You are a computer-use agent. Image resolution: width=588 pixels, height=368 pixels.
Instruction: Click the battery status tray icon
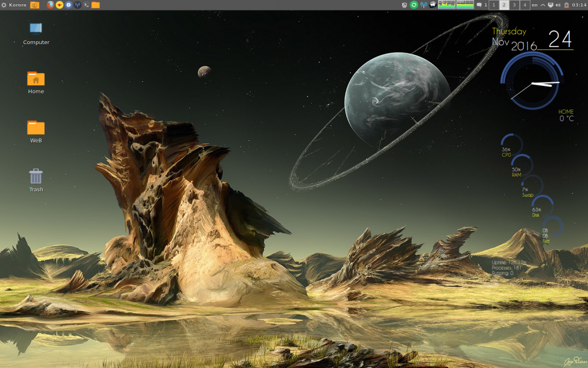[567, 5]
